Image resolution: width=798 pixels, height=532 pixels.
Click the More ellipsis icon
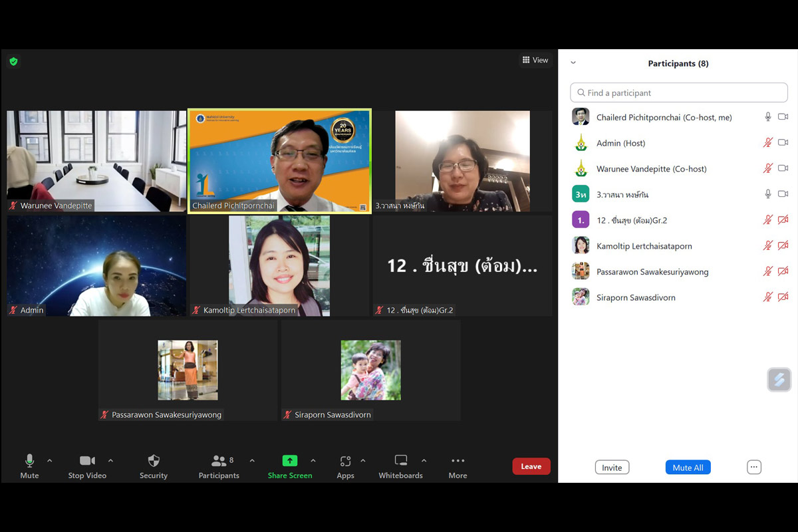(x=458, y=461)
